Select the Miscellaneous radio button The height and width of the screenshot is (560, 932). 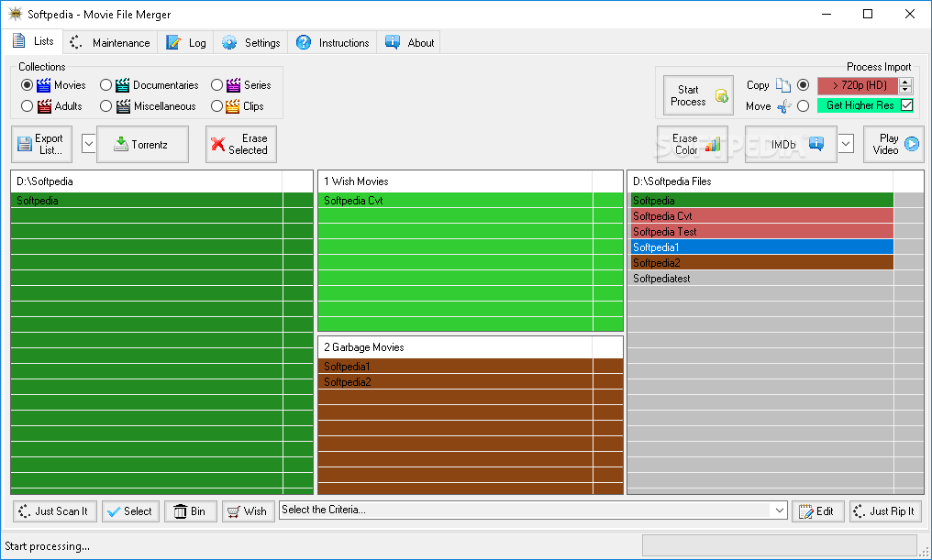(105, 106)
